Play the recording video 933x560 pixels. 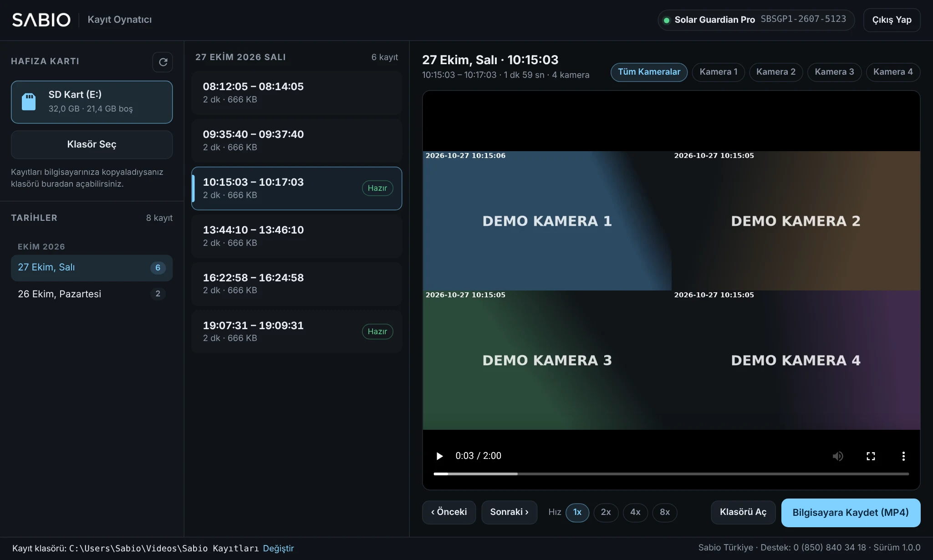[439, 456]
